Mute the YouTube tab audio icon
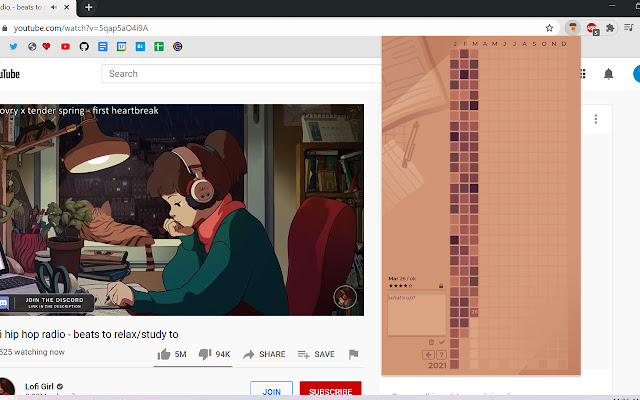The height and width of the screenshot is (400, 640). tap(53, 7)
